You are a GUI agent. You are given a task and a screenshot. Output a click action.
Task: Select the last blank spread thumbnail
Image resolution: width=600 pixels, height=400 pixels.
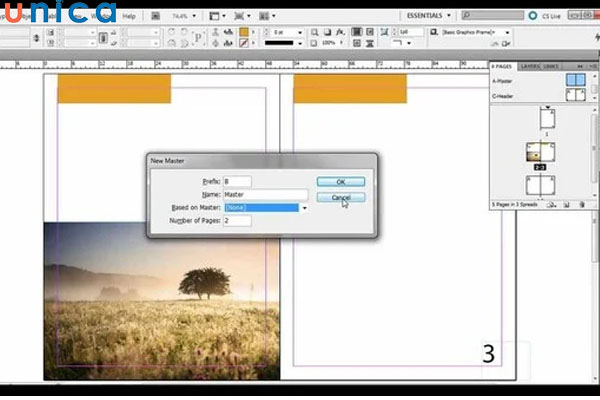point(540,185)
